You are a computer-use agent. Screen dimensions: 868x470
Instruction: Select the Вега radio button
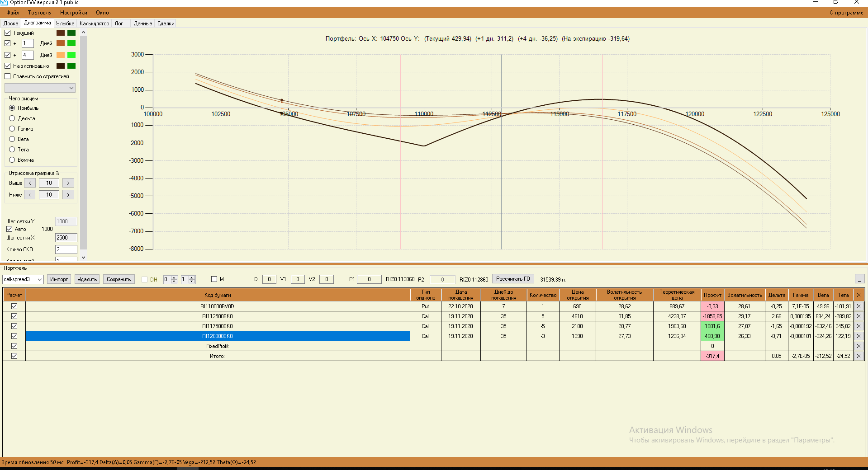tap(12, 139)
